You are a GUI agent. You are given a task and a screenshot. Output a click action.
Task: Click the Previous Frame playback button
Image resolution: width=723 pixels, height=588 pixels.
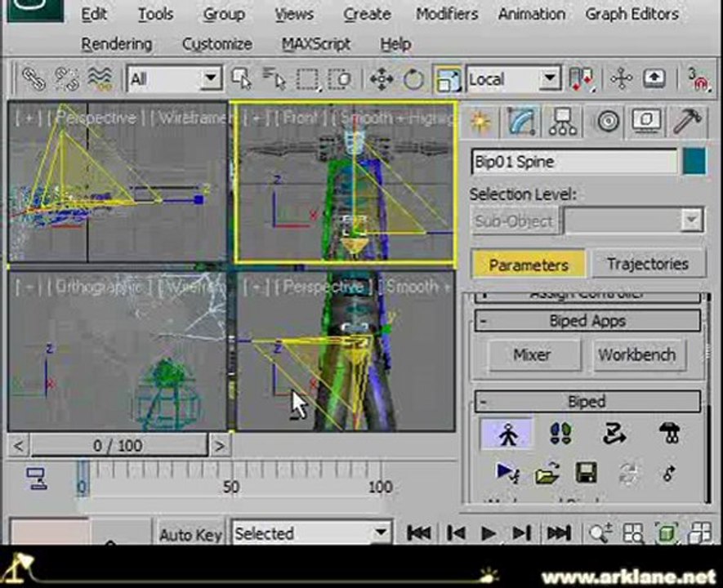coord(456,533)
